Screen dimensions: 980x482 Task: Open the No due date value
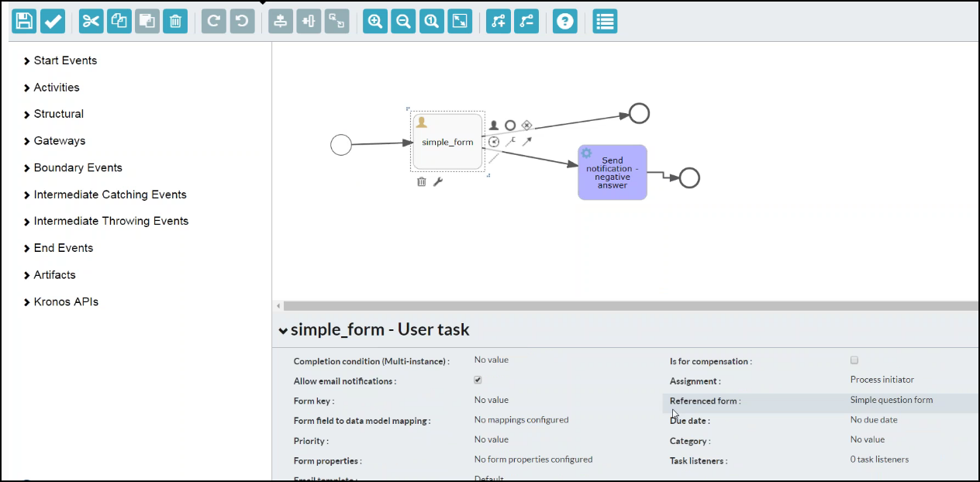874,419
